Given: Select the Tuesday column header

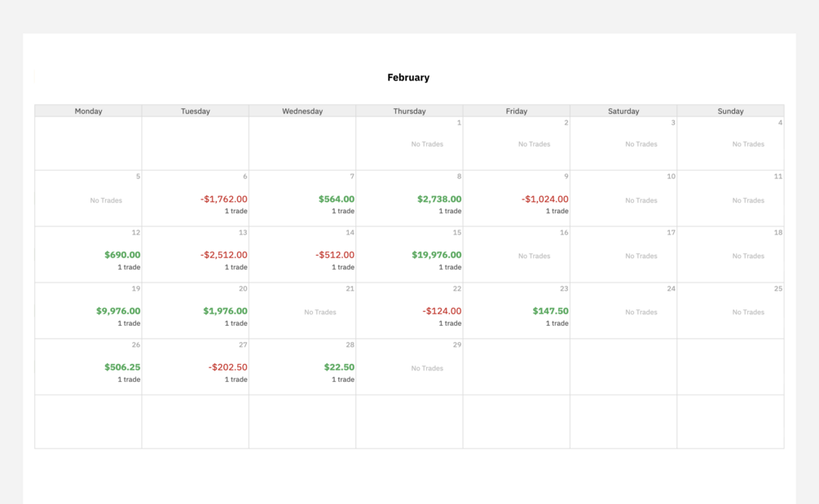Looking at the screenshot, I should (196, 111).
